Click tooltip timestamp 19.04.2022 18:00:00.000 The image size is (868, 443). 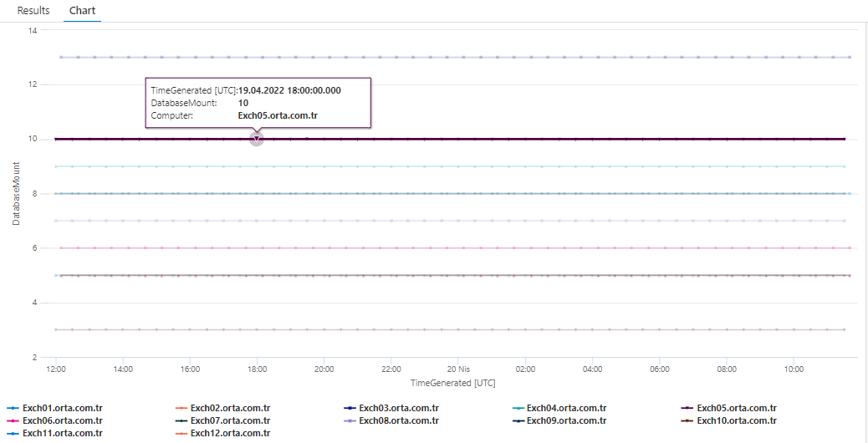click(289, 90)
